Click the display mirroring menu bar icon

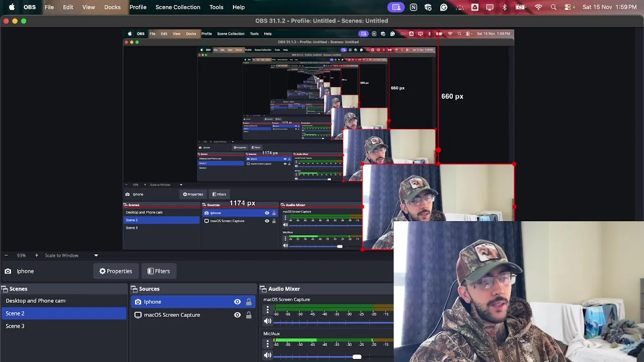pyautogui.click(x=490, y=7)
